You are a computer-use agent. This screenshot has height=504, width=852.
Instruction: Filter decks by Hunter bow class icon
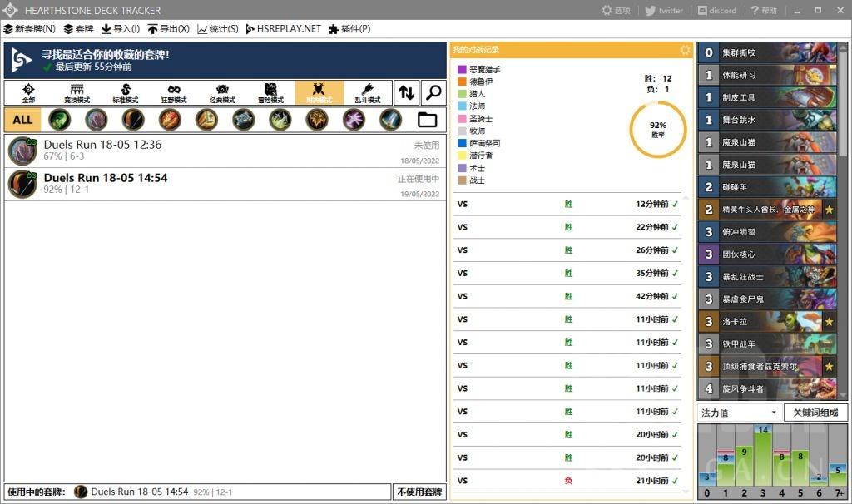(132, 120)
